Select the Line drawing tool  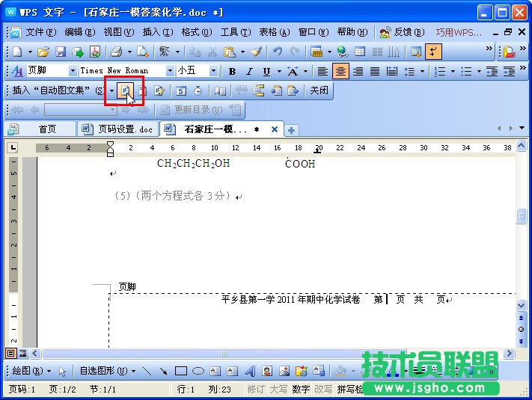(147, 371)
